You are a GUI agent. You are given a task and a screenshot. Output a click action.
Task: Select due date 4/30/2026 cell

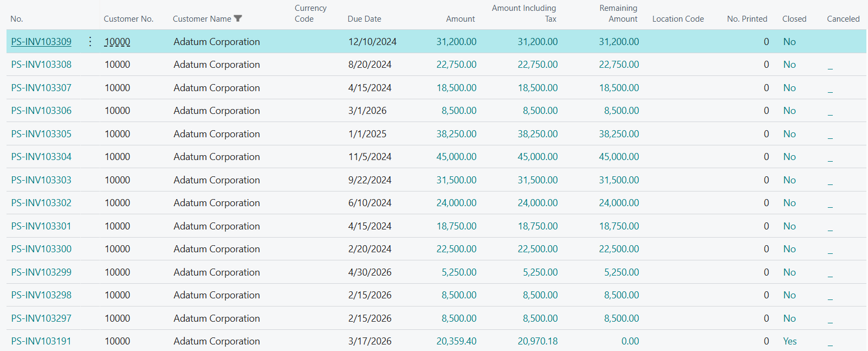point(370,272)
